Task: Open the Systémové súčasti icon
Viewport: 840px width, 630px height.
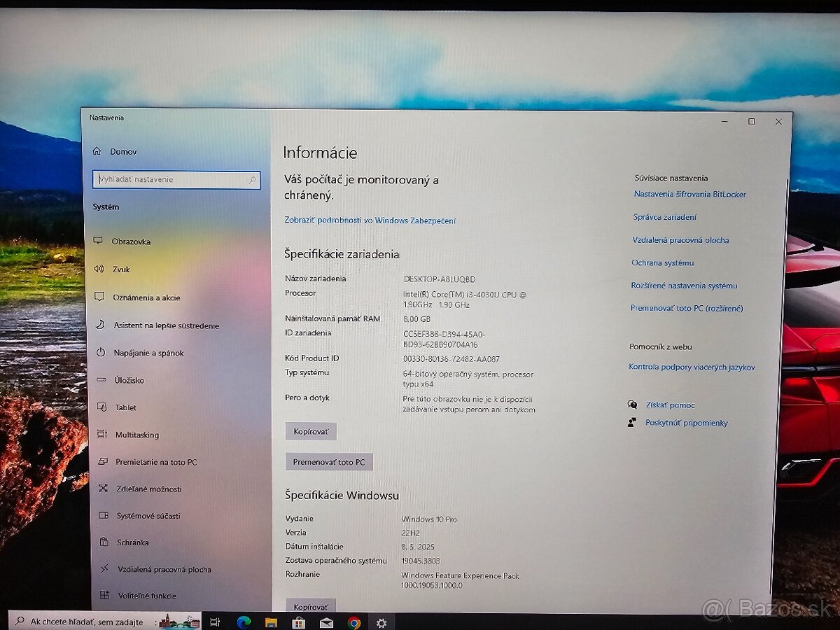Action: click(x=104, y=516)
